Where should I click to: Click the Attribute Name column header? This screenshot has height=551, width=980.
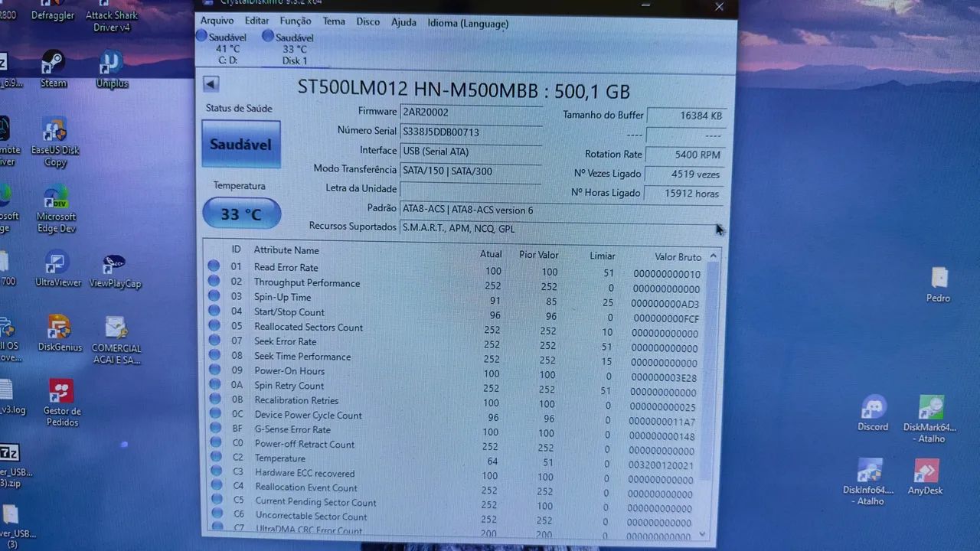click(286, 250)
